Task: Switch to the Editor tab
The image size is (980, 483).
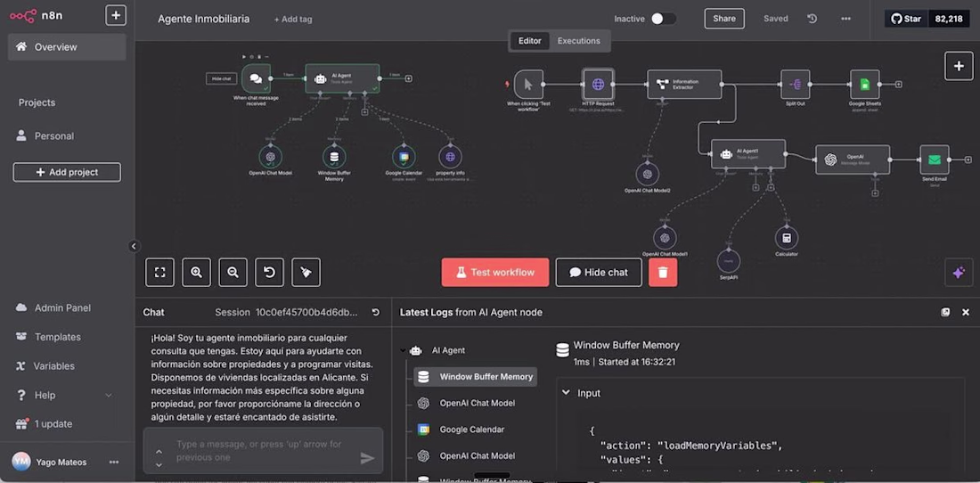Action: click(529, 41)
